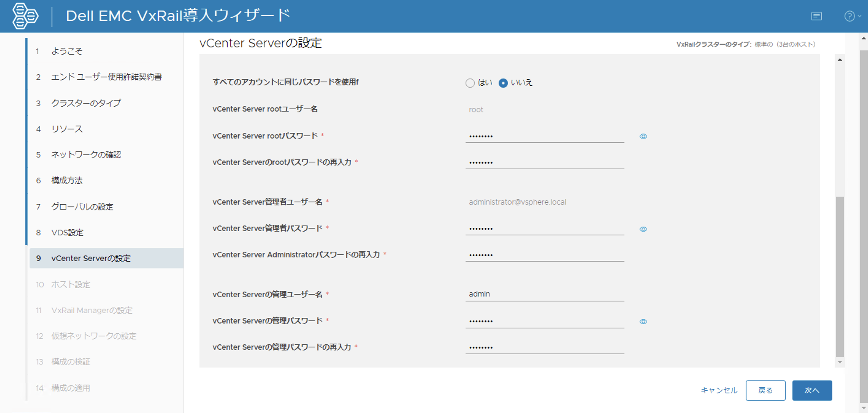
Task: Go to step 1 ようこそ
Action: point(67,51)
